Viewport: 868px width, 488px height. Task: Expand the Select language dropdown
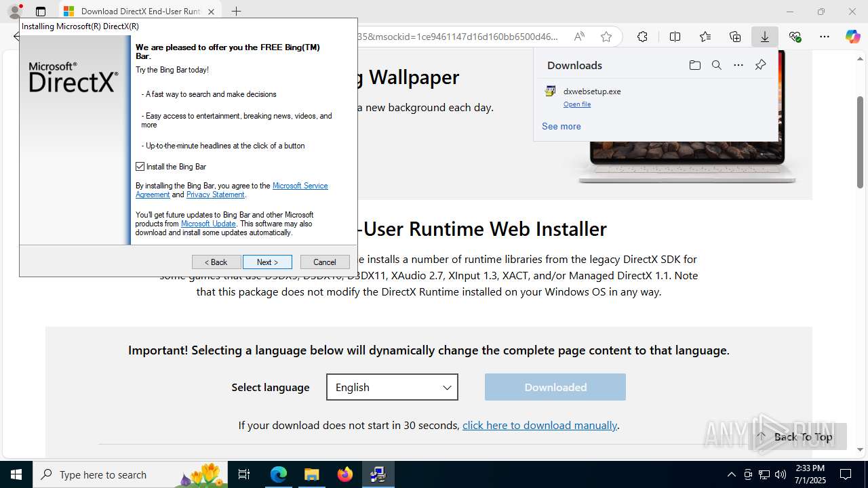[392, 387]
